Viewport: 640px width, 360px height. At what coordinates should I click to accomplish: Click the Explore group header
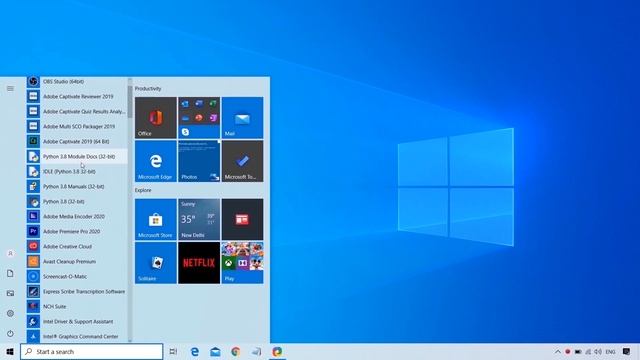point(143,190)
